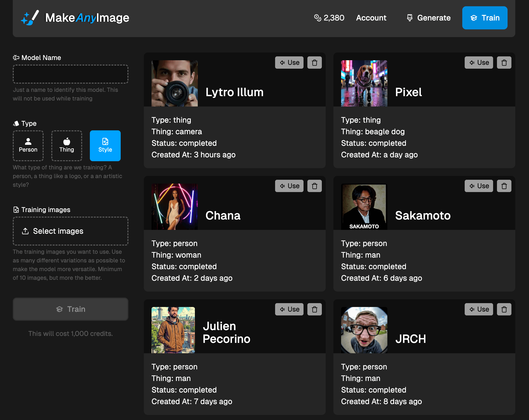Image resolution: width=529 pixels, height=420 pixels.
Task: Click the Chana title text
Action: pos(223,215)
